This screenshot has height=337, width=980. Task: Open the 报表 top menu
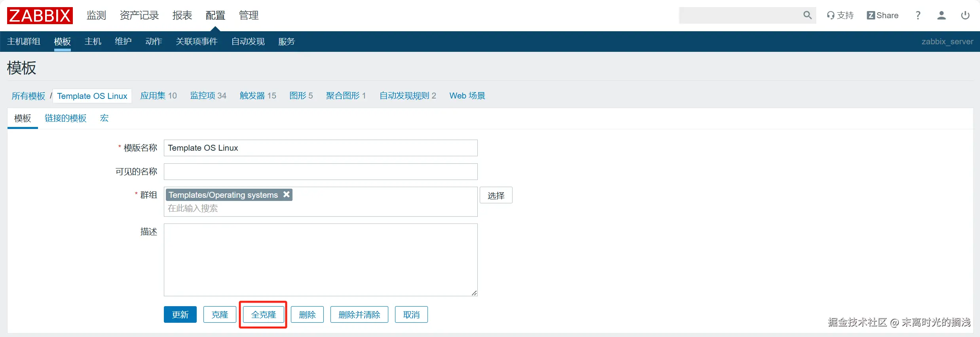coord(182,15)
